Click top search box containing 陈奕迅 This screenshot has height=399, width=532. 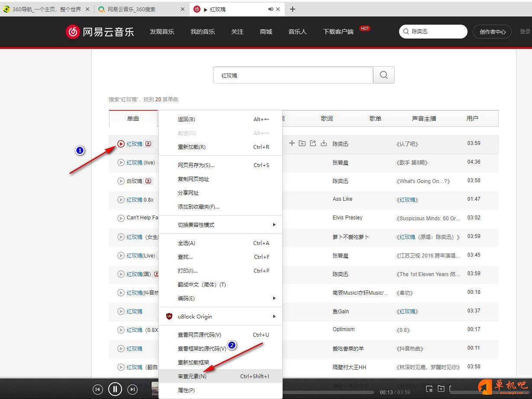[x=433, y=31]
